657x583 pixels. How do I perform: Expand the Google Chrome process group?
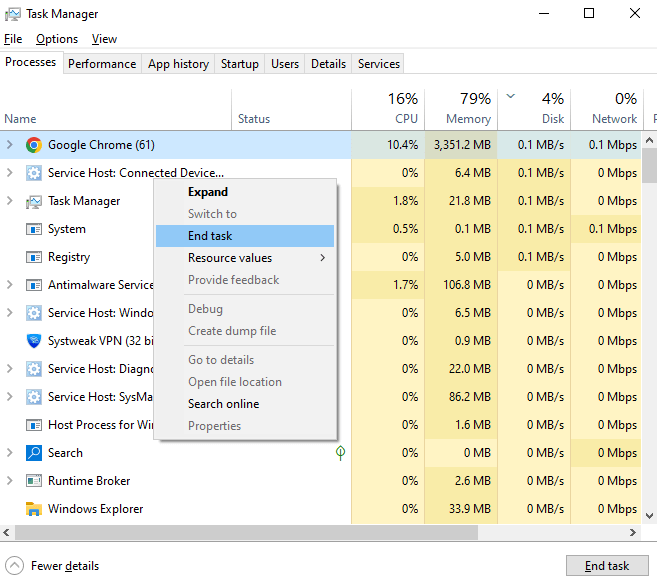(10, 145)
